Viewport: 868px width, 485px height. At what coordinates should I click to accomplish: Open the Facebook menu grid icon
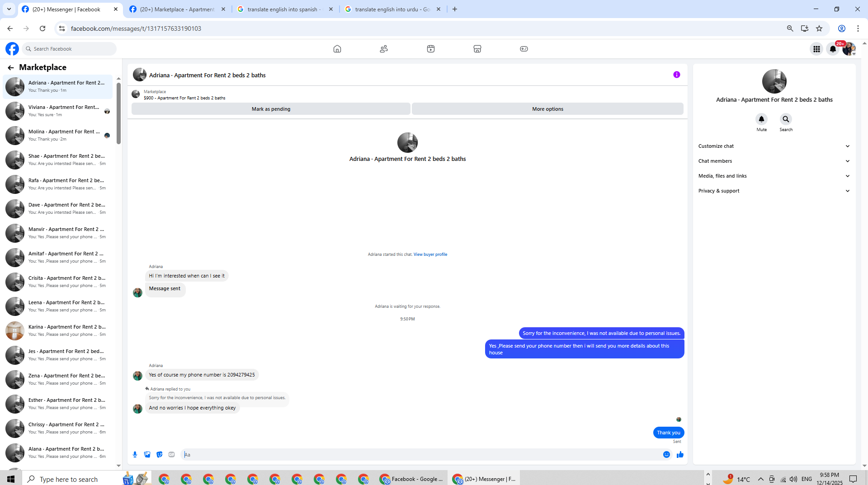coord(816,49)
